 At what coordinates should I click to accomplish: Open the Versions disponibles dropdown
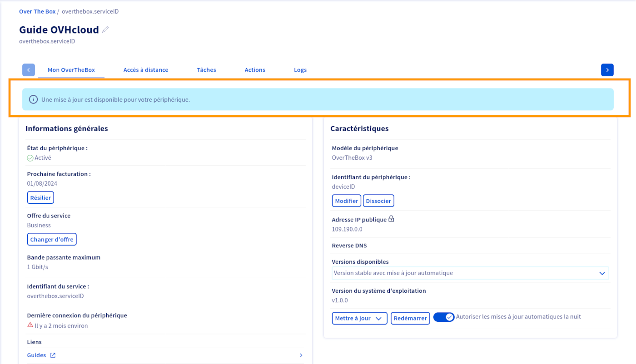(470, 273)
